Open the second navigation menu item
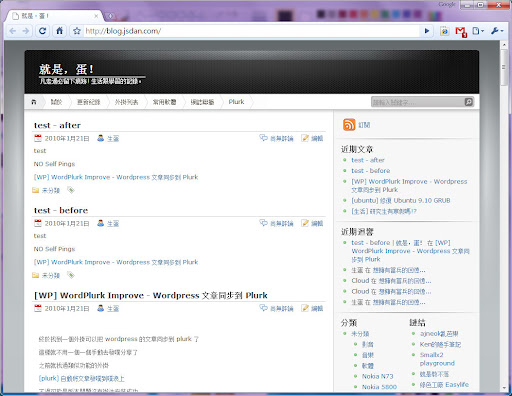The width and height of the screenshot is (512, 396). tap(56, 102)
